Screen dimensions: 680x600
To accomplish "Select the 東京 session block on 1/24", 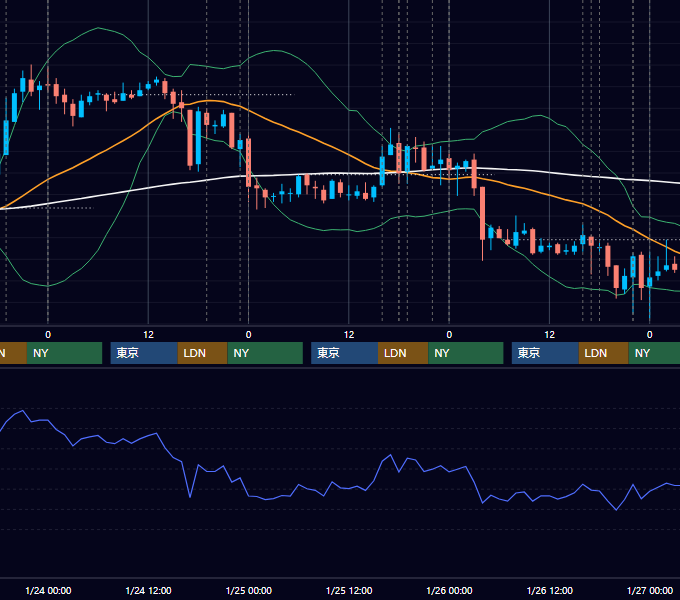I will [x=144, y=353].
